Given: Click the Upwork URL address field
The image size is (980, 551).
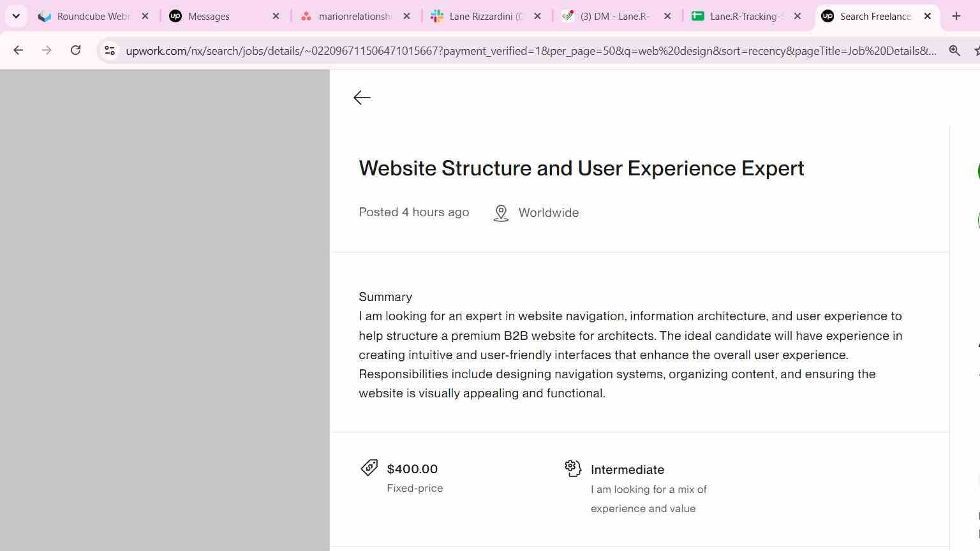Looking at the screenshot, I should 531,50.
